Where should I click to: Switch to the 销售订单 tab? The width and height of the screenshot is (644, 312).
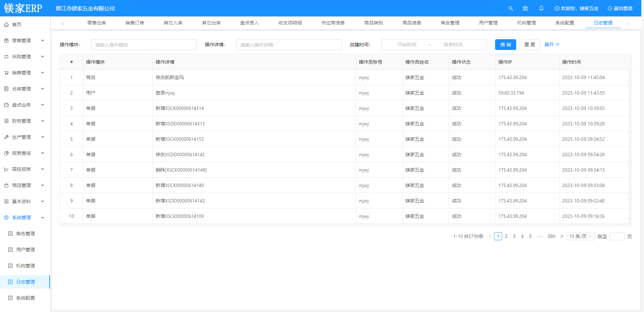135,23
